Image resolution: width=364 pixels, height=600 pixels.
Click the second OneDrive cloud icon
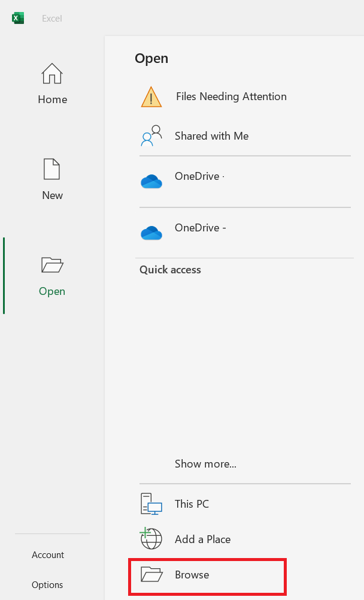(151, 233)
